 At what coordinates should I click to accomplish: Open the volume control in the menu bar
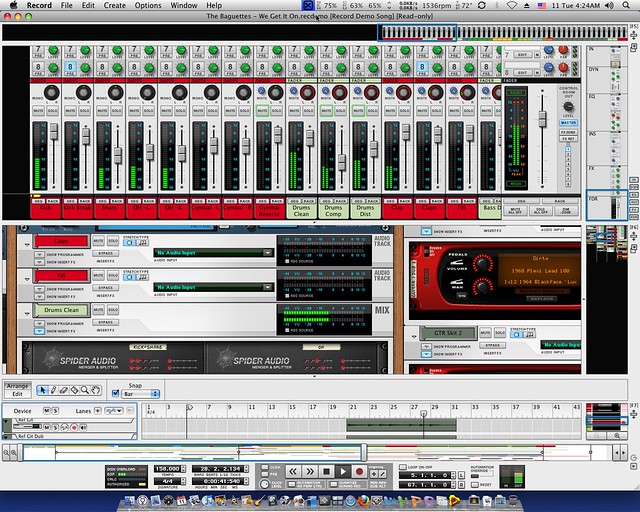(609, 5)
